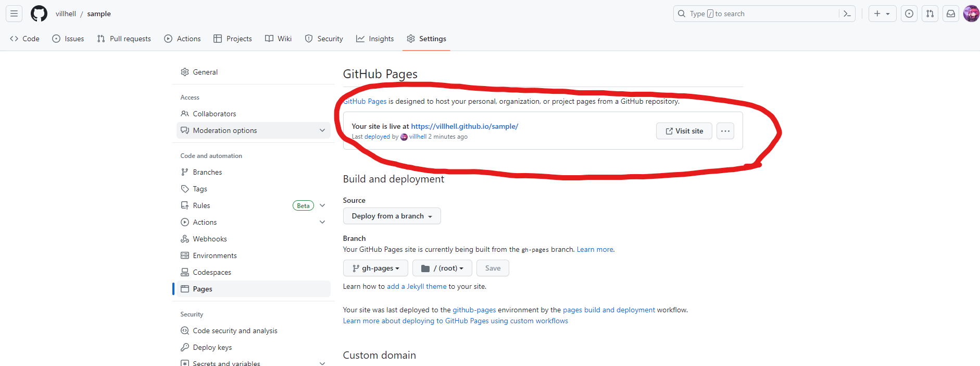Open the command palette icon
This screenshot has height=366, width=980.
[x=847, y=14]
